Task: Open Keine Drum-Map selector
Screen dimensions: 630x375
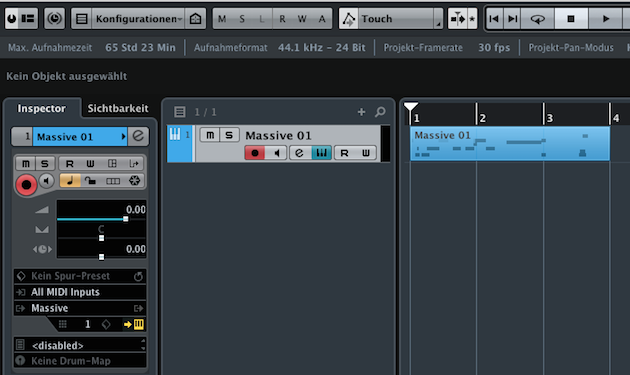Action: [80, 361]
